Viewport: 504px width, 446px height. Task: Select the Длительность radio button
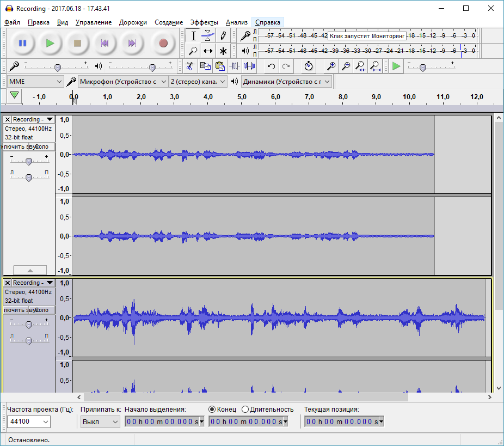pos(245,409)
